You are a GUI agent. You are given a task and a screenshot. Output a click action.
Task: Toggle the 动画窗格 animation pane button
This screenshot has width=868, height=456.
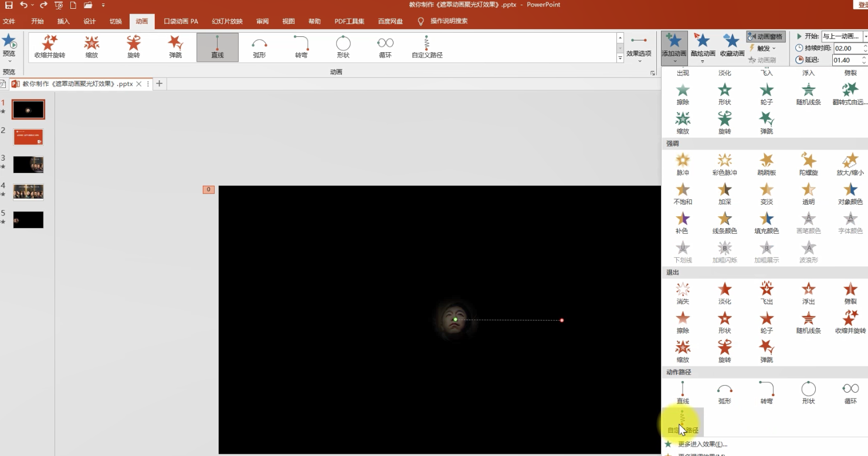[766, 36]
